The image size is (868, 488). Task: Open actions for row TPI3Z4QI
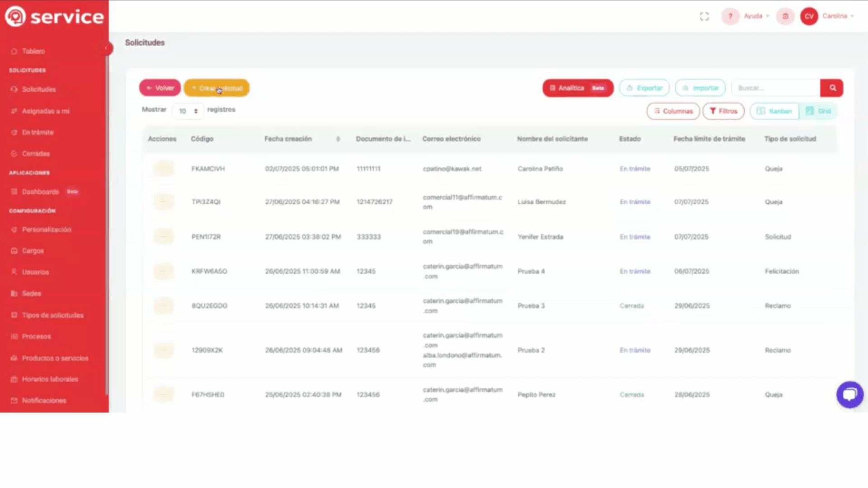coord(164,202)
